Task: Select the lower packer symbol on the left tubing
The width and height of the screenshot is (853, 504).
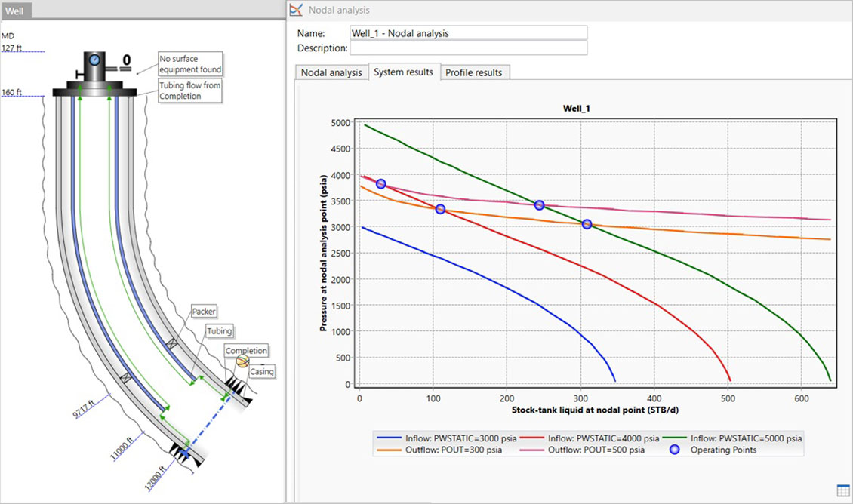Action: [126, 376]
